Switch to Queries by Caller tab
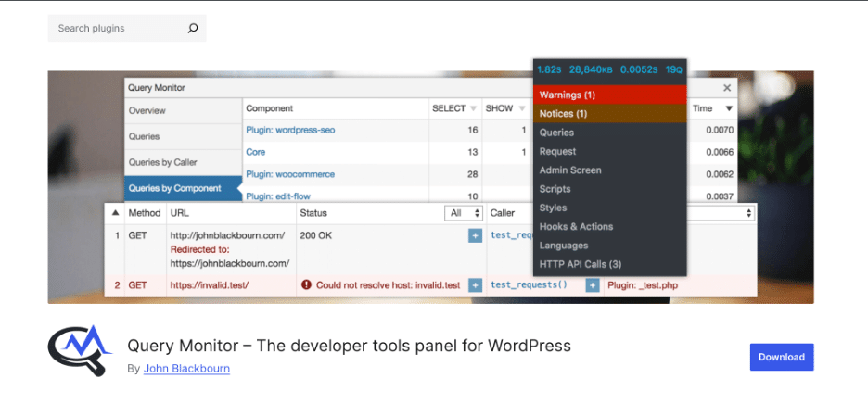 tap(184, 163)
